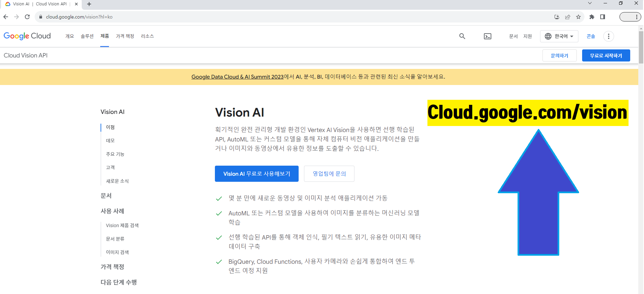This screenshot has height=294, width=644.
Task: Open the browser extensions puzzle icon
Action: click(x=592, y=17)
